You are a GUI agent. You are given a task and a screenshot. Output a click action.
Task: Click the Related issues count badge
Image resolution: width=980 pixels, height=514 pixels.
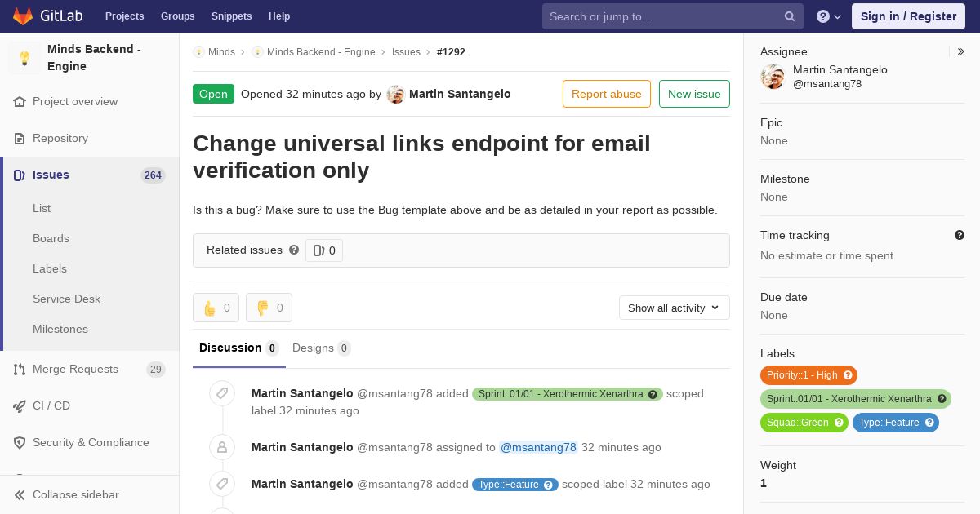324,250
